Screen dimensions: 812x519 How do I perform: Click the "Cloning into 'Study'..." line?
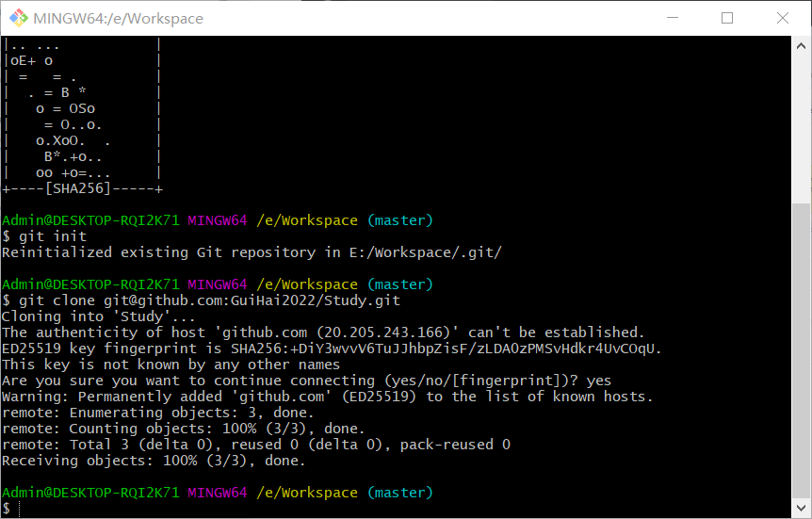pos(98,316)
